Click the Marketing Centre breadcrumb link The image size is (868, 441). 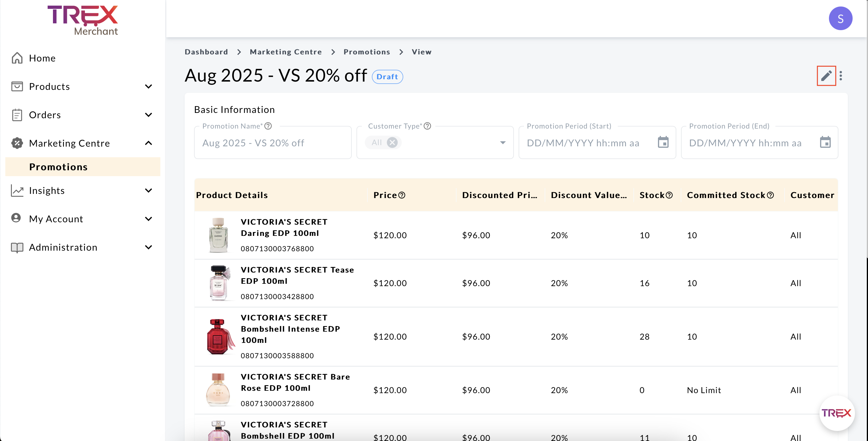point(285,52)
